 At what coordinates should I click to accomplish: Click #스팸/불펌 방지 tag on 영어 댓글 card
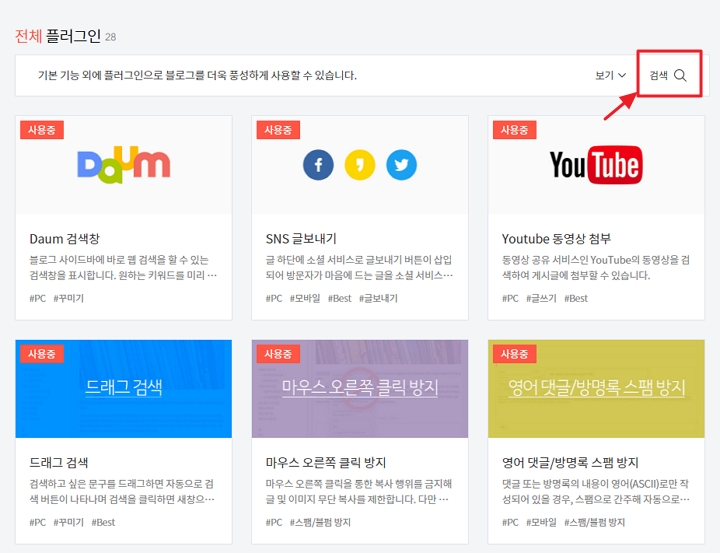[x=594, y=522]
